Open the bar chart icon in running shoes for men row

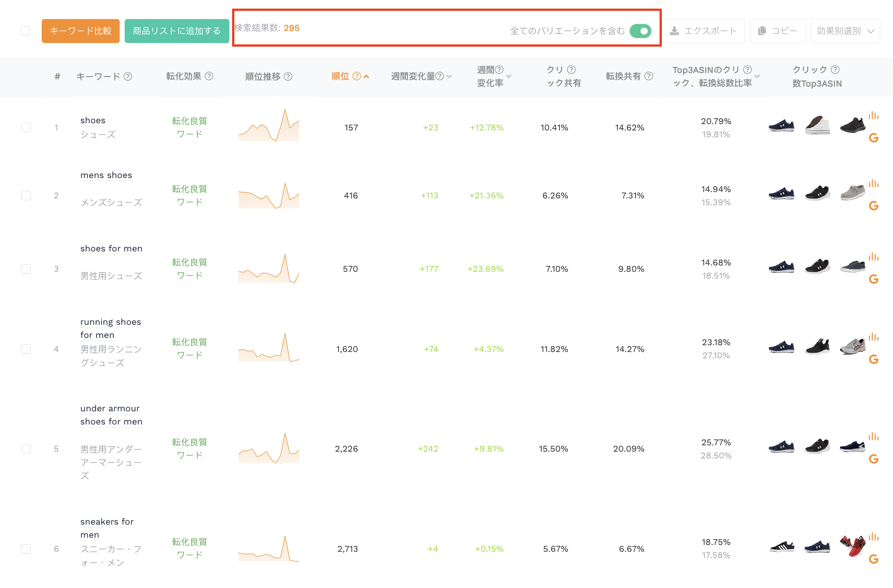pyautogui.click(x=874, y=337)
